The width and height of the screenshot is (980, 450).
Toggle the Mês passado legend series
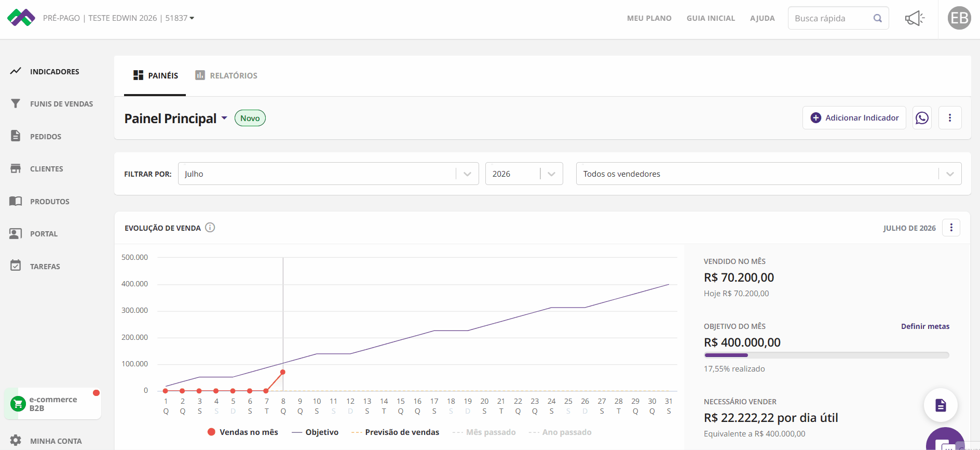[x=484, y=432]
